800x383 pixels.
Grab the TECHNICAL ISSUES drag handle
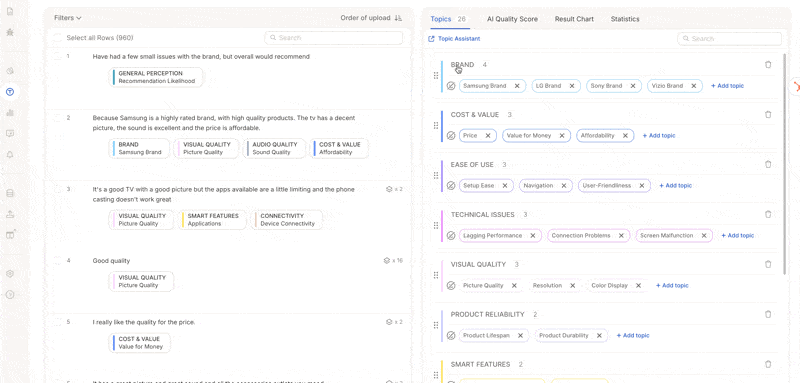click(x=436, y=225)
